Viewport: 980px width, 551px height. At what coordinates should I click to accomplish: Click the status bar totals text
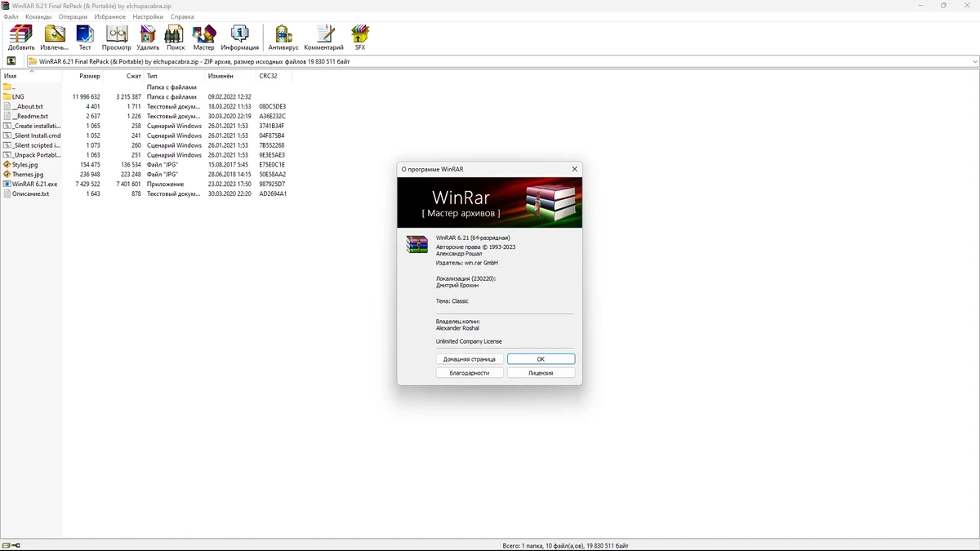[565, 545]
